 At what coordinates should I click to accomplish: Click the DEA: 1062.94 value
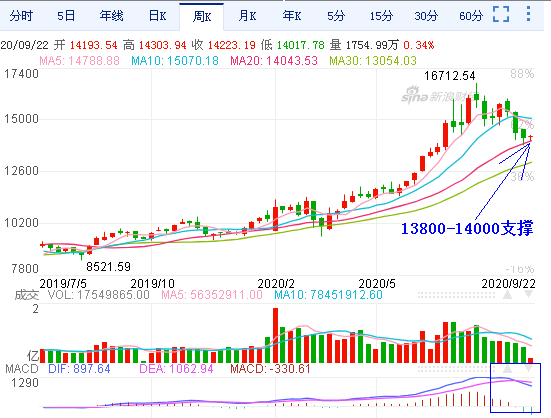click(176, 369)
